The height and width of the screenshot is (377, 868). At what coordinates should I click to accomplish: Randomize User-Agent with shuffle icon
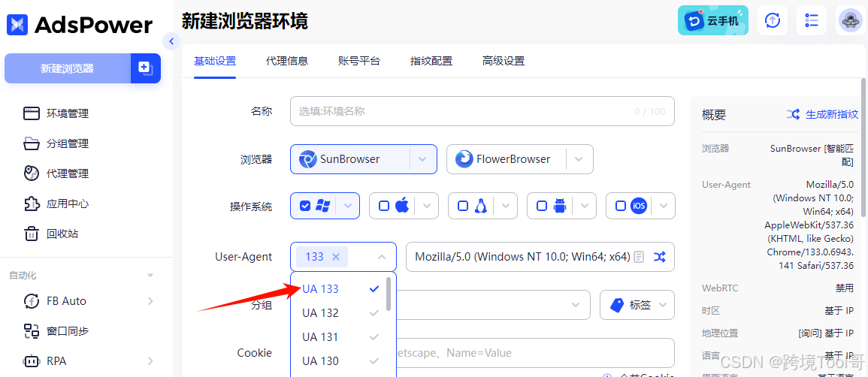659,257
